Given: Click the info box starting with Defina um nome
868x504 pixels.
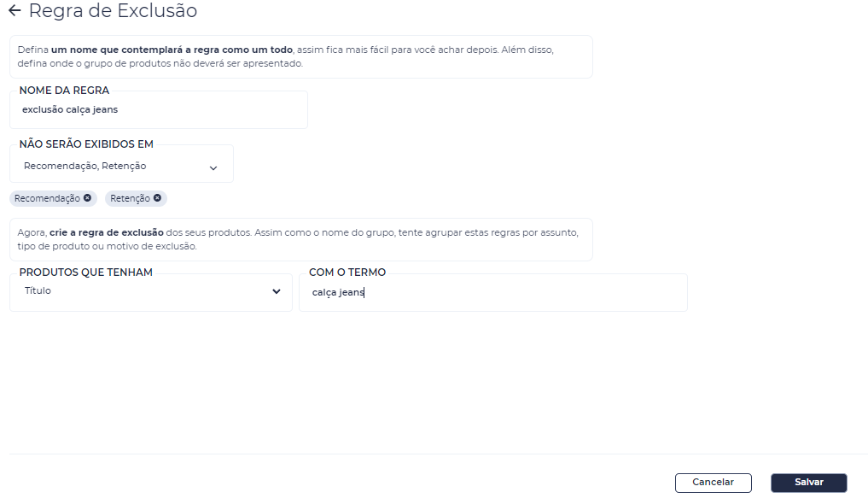Looking at the screenshot, I should [301, 56].
